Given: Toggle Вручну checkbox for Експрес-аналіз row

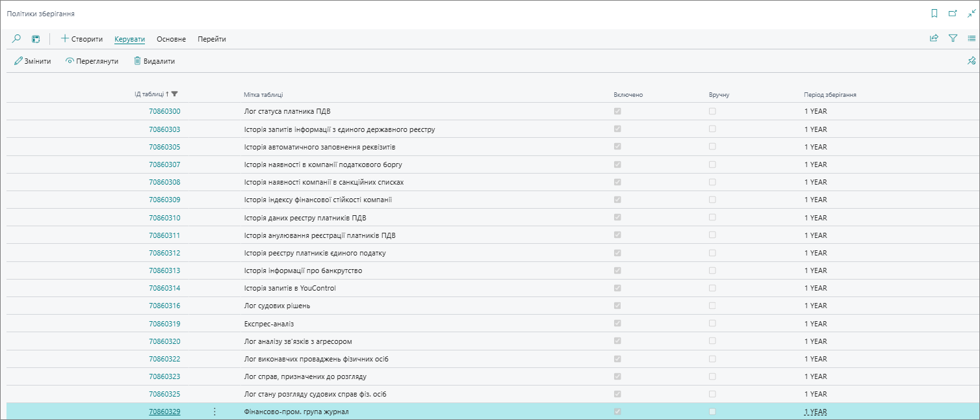Looking at the screenshot, I should (712, 323).
